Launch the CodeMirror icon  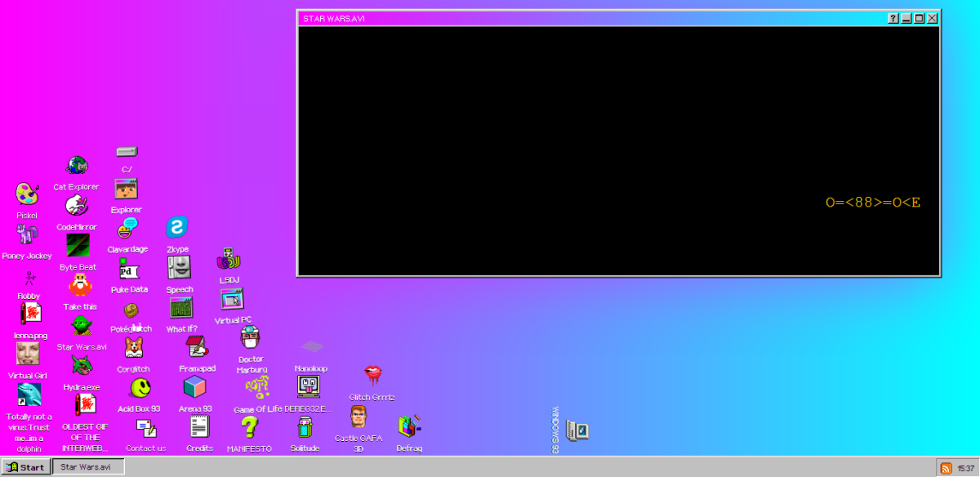[x=77, y=206]
